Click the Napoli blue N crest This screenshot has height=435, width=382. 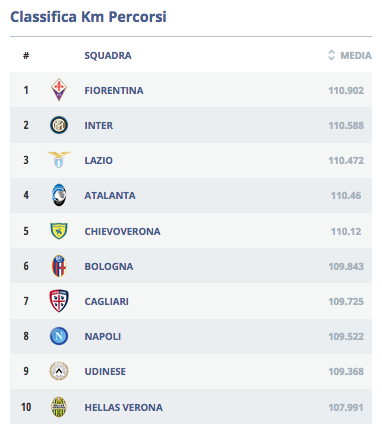59,336
